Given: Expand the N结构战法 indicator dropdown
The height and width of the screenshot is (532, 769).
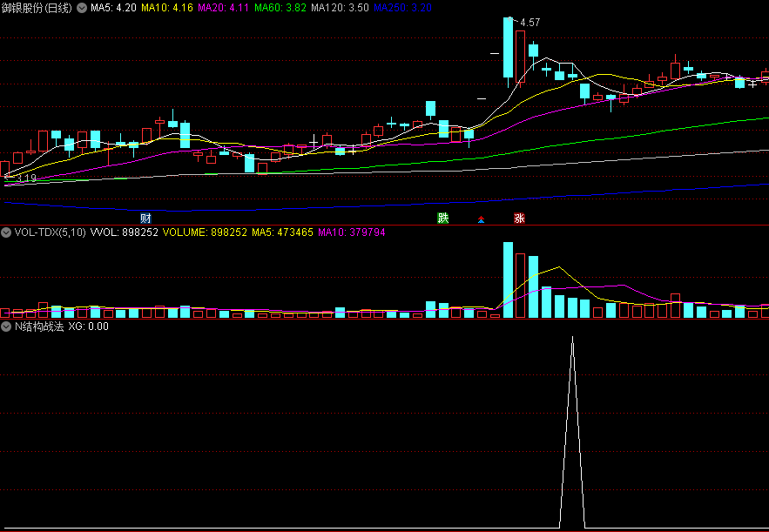Looking at the screenshot, I should pos(6,327).
